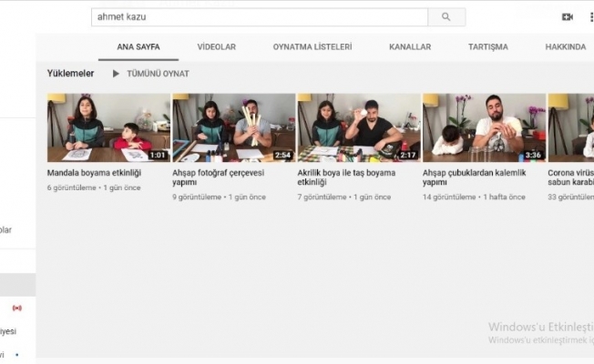Go to the OYNATMA LİSTELERİ tab
Image resolution: width=594 pixels, height=364 pixels.
tap(312, 47)
